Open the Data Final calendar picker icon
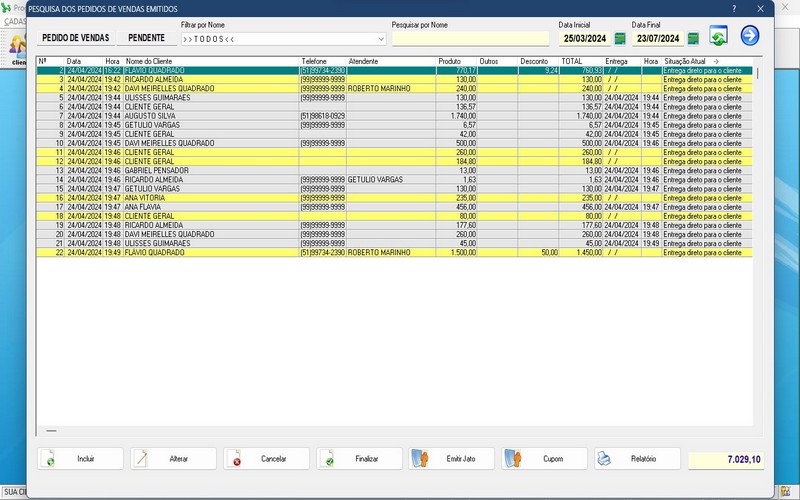This screenshot has width=800, height=500. [x=692, y=39]
